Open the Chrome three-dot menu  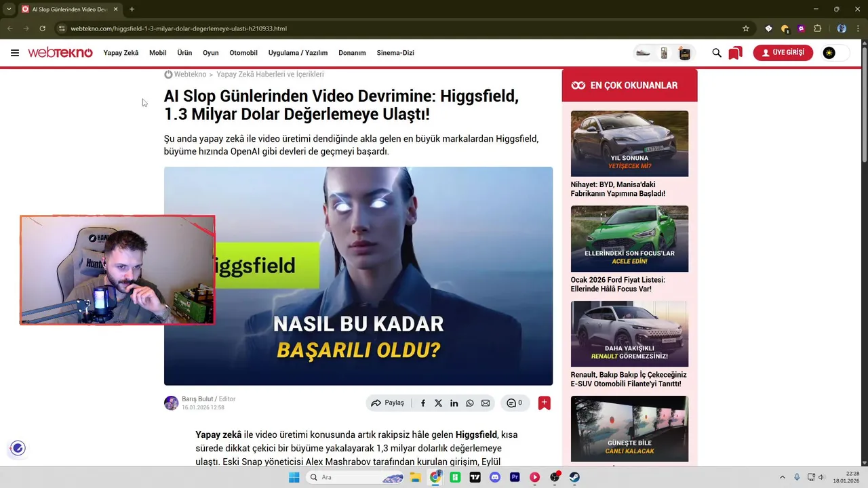point(858,28)
